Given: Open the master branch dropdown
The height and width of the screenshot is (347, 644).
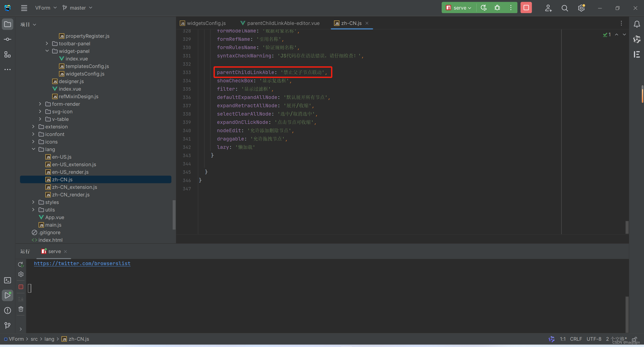Looking at the screenshot, I should [x=78, y=8].
